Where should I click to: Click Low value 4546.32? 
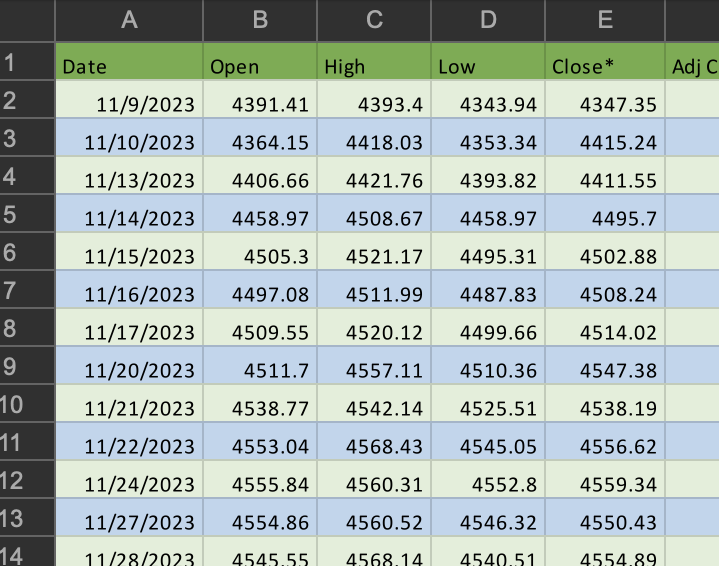(x=488, y=517)
